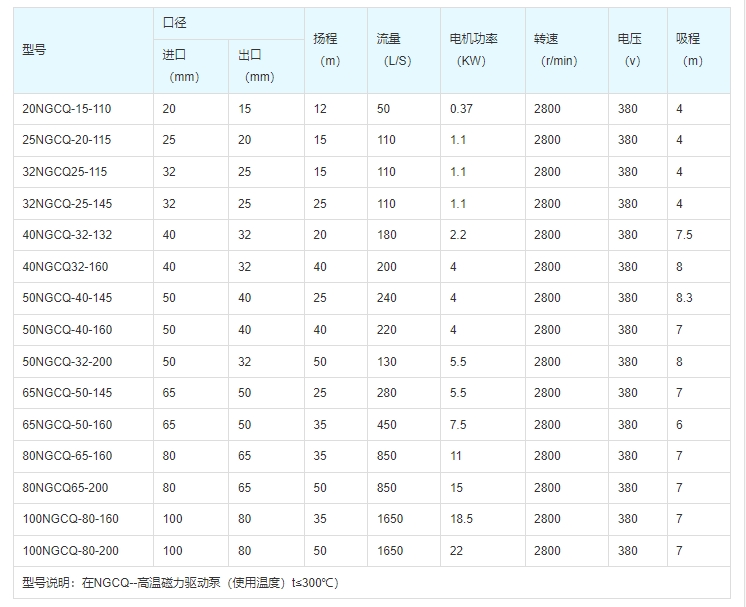The image size is (746, 607).
Task: Select model 50NGCQ-40-145
Action: pyautogui.click(x=67, y=298)
